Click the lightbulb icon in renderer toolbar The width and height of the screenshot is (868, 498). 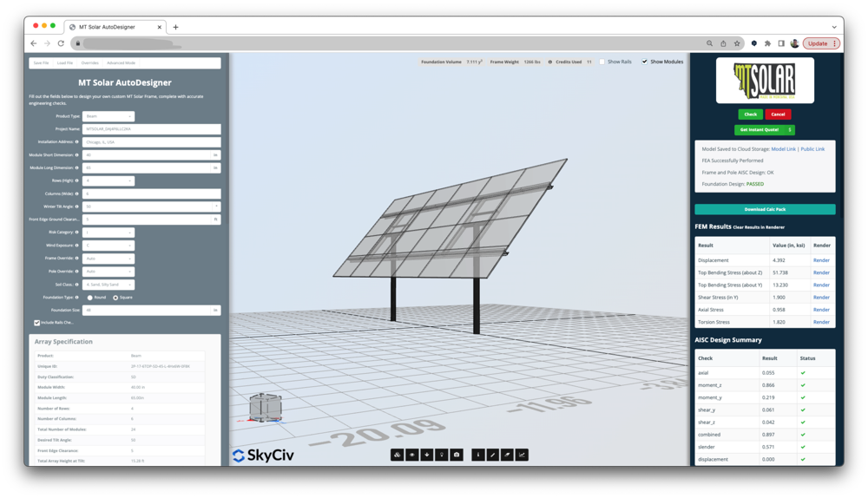[x=442, y=455]
